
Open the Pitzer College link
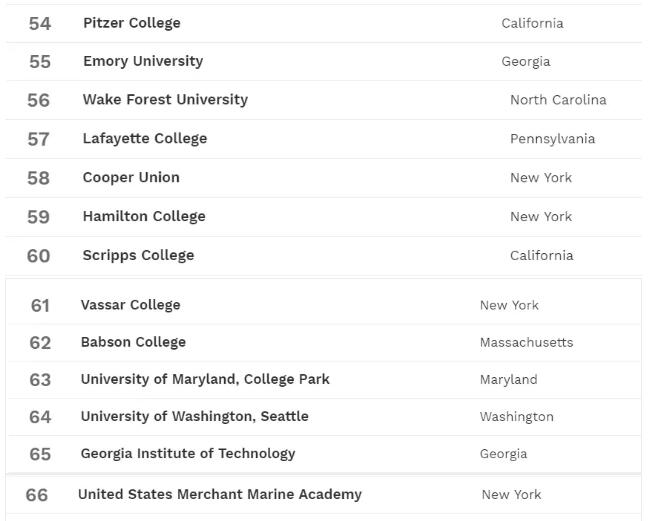[x=132, y=23]
